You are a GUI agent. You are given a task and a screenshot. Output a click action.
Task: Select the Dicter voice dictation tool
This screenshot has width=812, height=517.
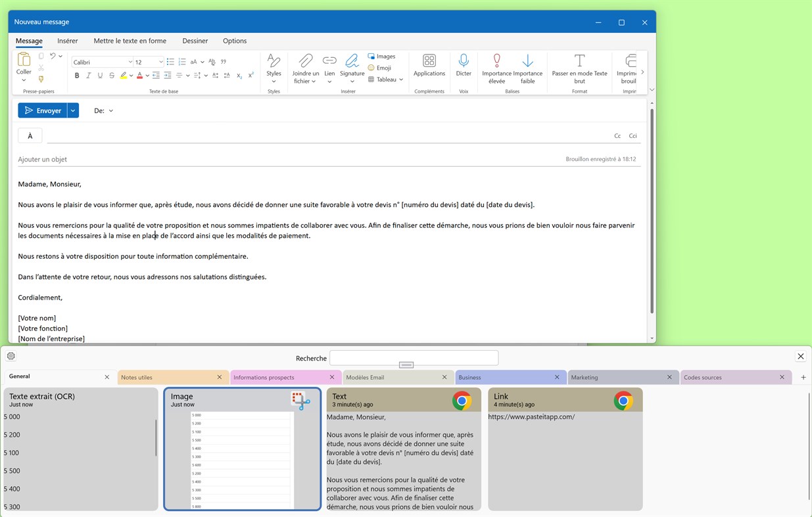click(x=464, y=66)
